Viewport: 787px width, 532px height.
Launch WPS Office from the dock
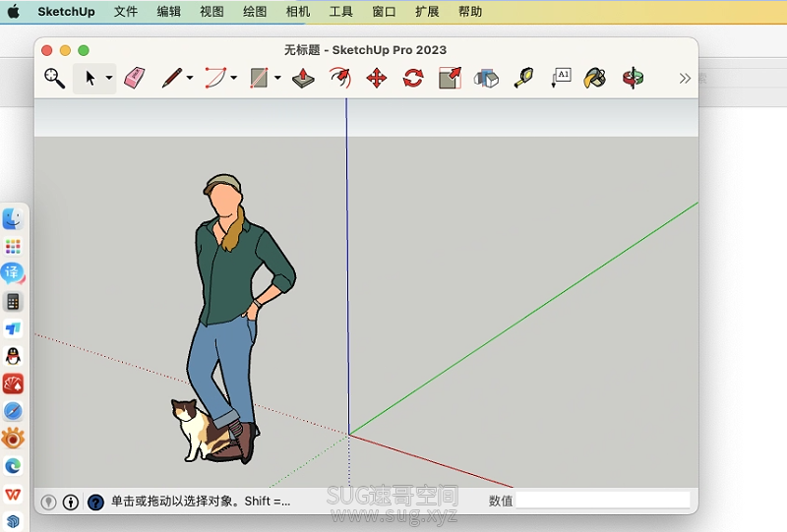(13, 495)
